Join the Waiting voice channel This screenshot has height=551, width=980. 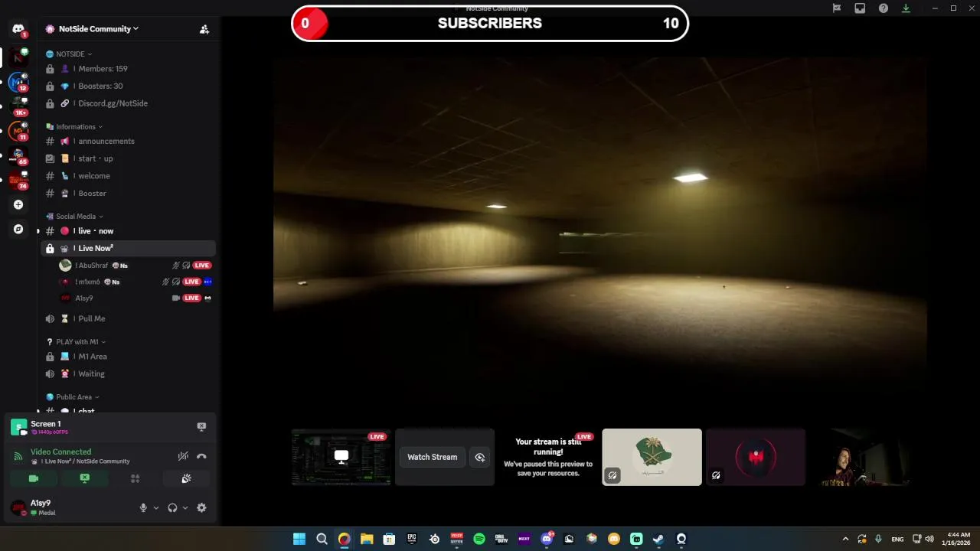tap(128, 374)
